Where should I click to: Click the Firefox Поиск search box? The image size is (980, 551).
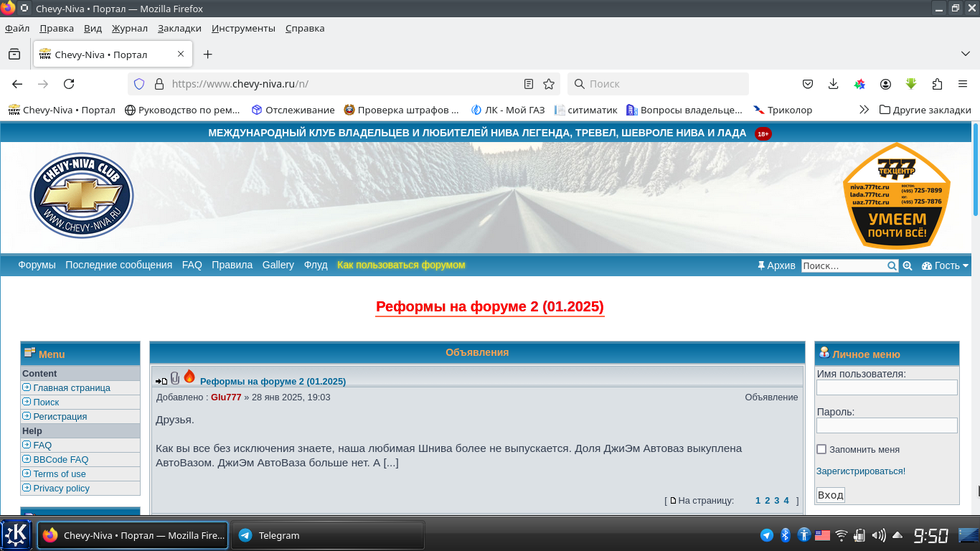click(658, 84)
